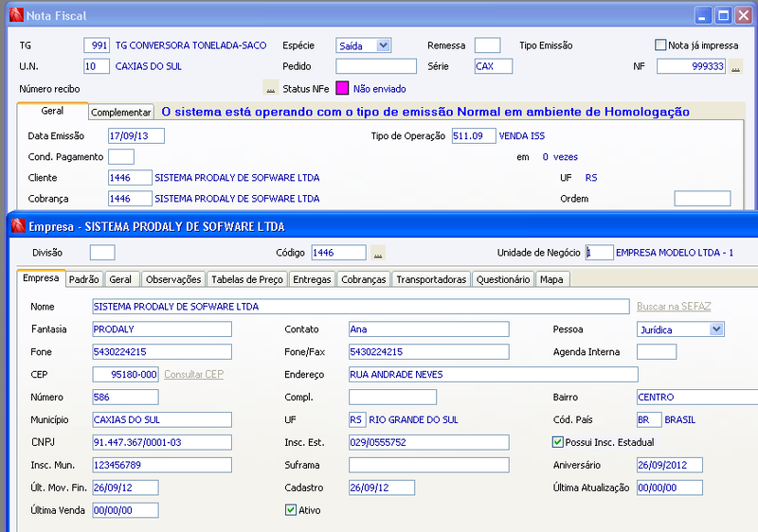Click the Unidade de Negócio field

(600, 253)
